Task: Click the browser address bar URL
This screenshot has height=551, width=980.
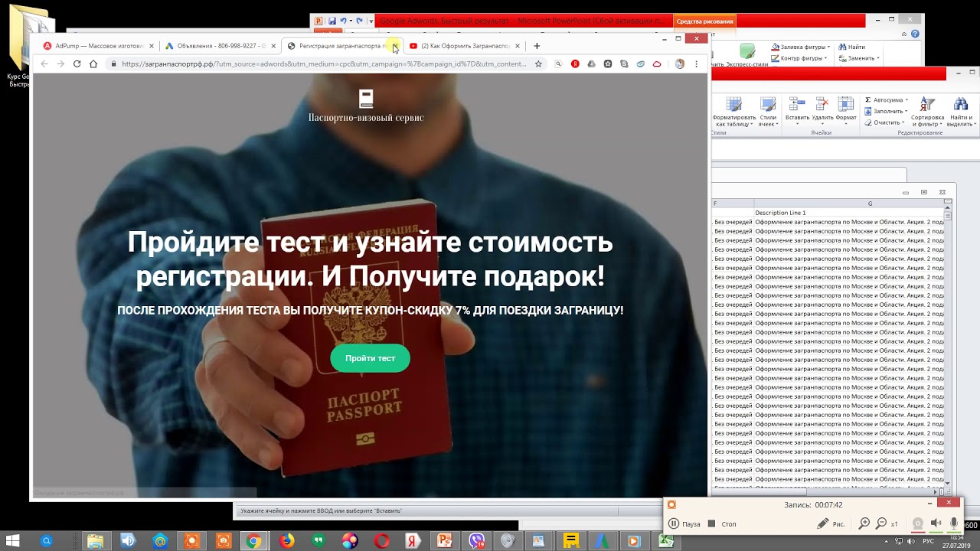Action: (322, 64)
